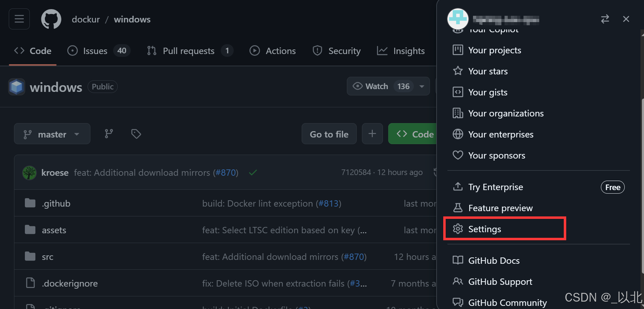Open the #813 issue link

coord(328,203)
